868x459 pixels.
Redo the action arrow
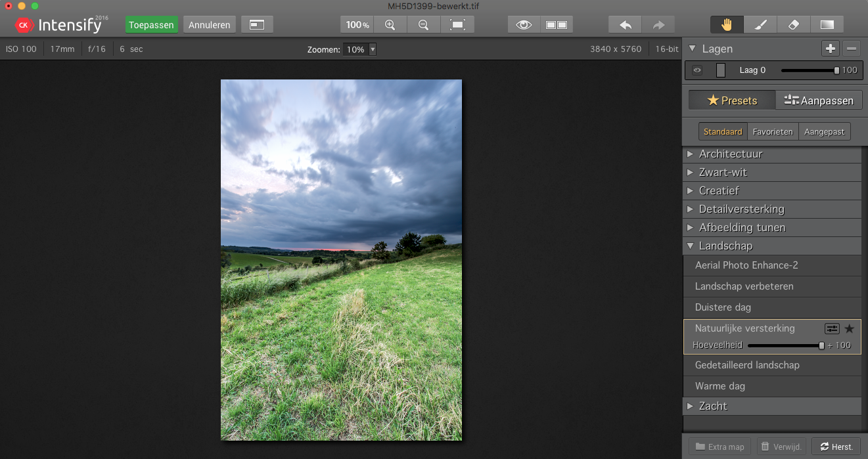(x=658, y=25)
